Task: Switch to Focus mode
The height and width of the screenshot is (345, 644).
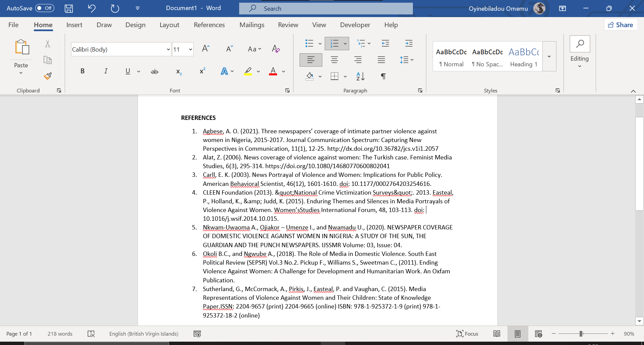Action: [467, 333]
